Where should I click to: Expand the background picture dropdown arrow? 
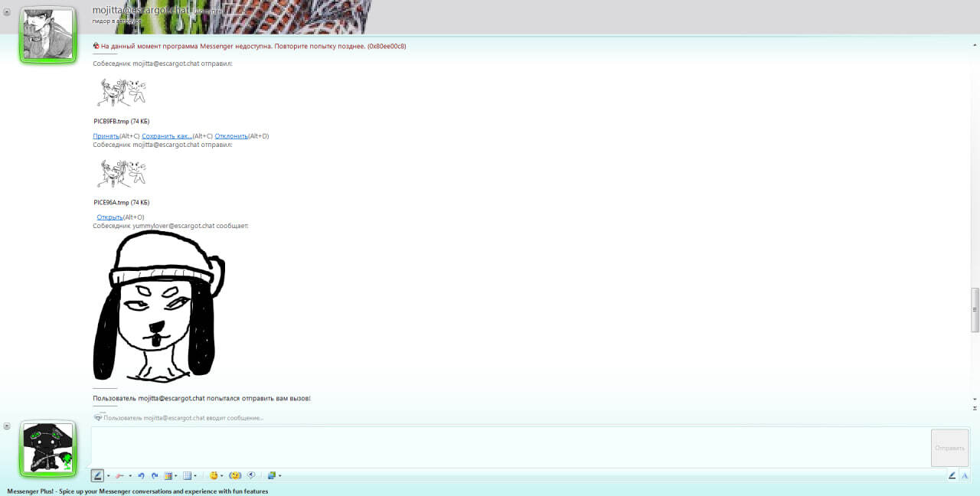click(x=280, y=475)
